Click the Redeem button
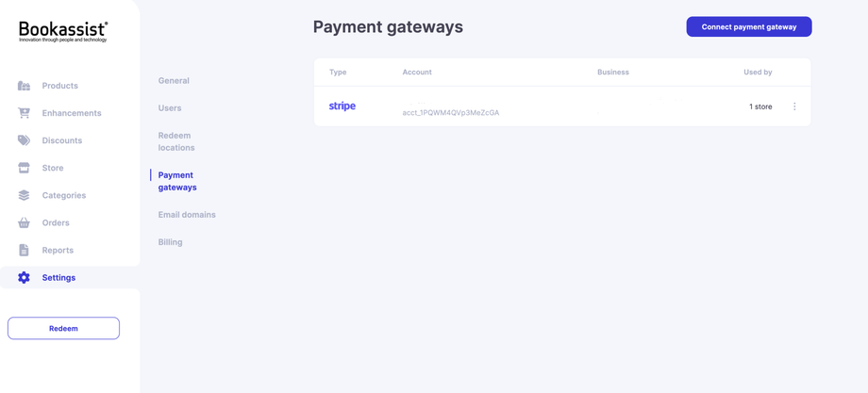The width and height of the screenshot is (868, 393). (63, 328)
